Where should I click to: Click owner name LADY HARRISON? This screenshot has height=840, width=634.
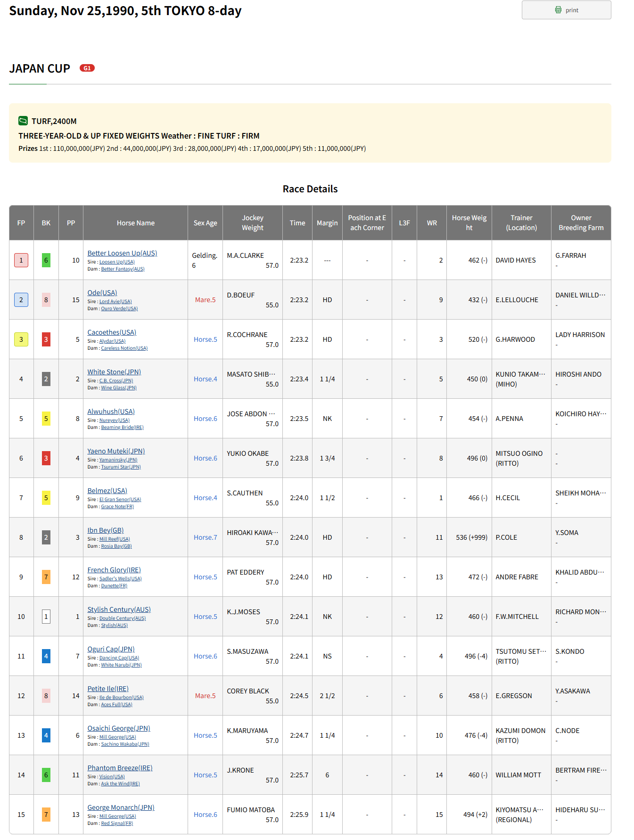click(580, 335)
